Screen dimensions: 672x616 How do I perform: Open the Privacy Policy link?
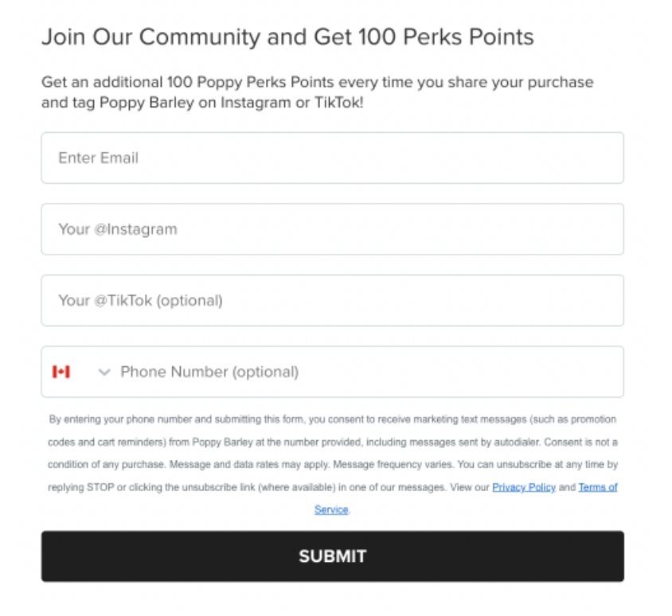click(523, 487)
